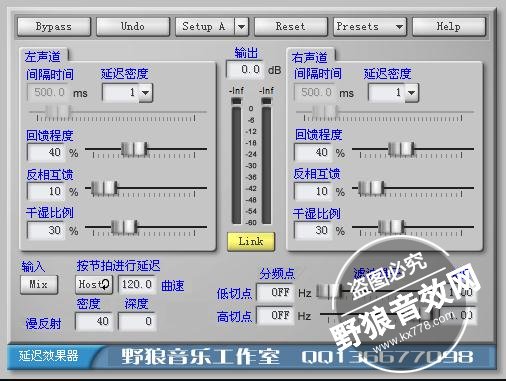
Task: Open the Help button
Action: tap(449, 26)
